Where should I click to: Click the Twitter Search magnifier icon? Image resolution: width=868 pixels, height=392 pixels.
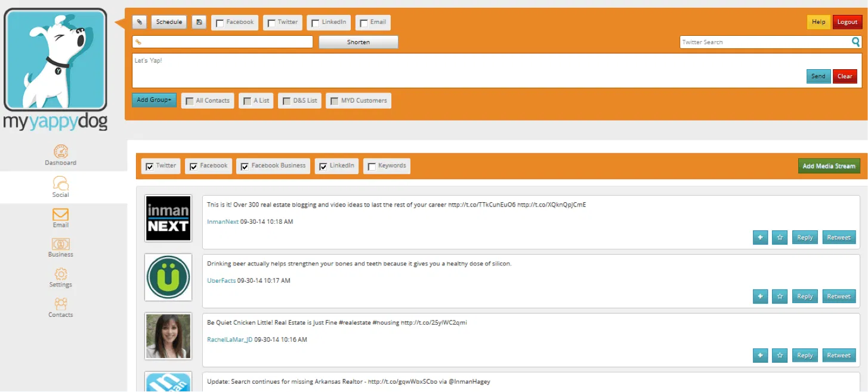[x=855, y=42]
